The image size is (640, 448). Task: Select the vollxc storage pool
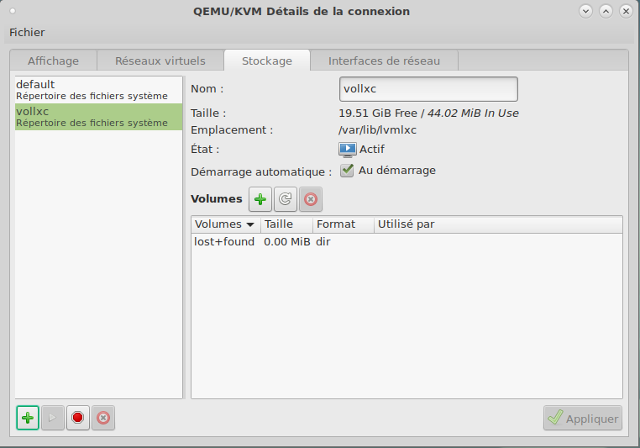pos(98,117)
